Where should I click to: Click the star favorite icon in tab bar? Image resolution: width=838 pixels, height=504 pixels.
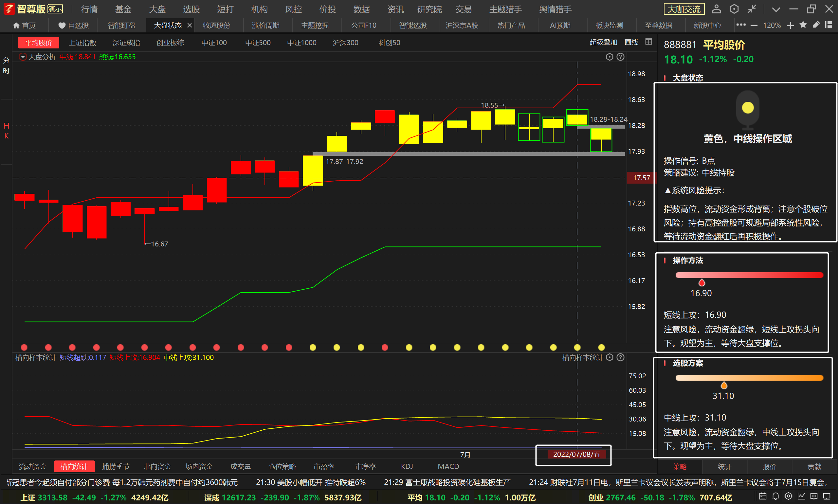[x=803, y=25]
